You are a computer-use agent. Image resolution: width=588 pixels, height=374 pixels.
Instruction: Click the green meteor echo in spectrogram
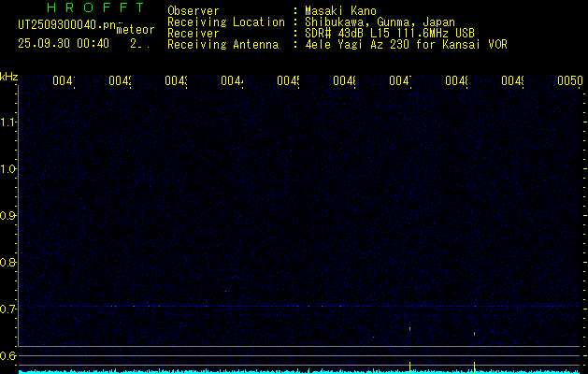(410, 327)
